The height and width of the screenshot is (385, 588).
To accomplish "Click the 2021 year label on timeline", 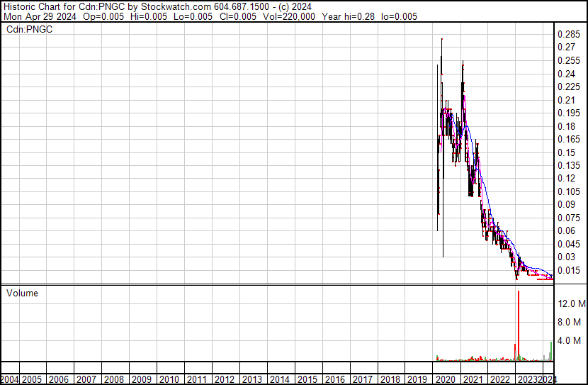I will pos(473,379).
